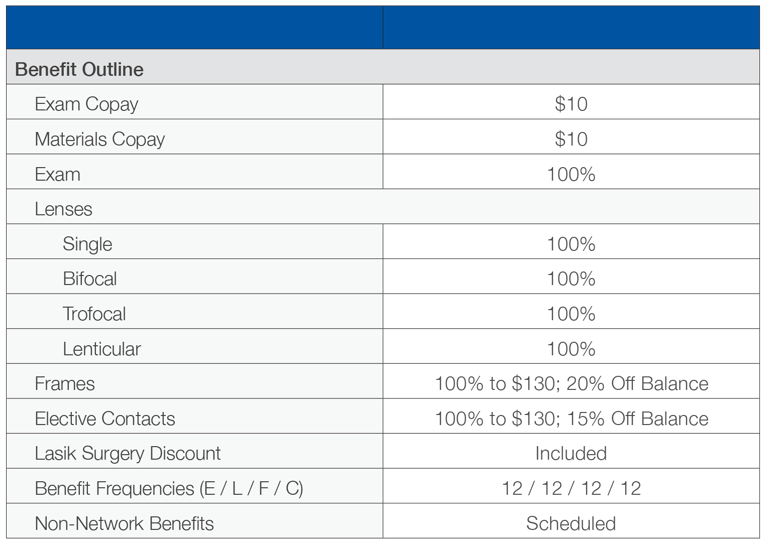
Task: Click the Elective Contacts 15% Off Balance value
Action: (x=571, y=418)
